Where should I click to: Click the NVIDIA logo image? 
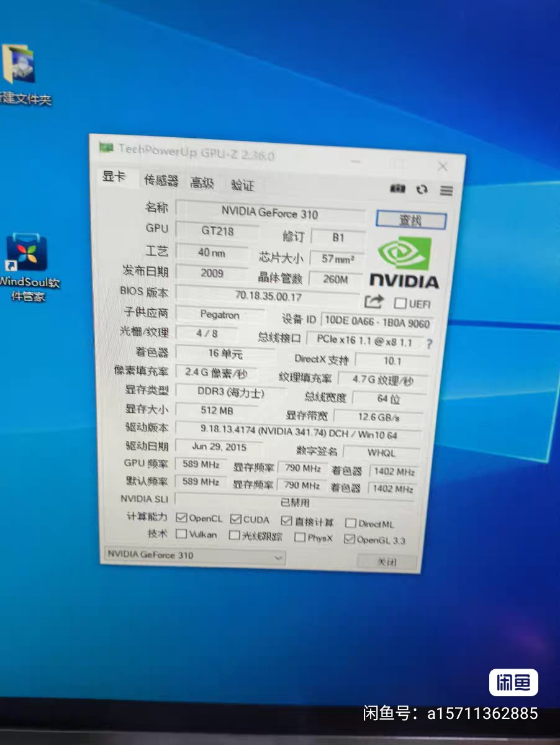pyautogui.click(x=405, y=263)
